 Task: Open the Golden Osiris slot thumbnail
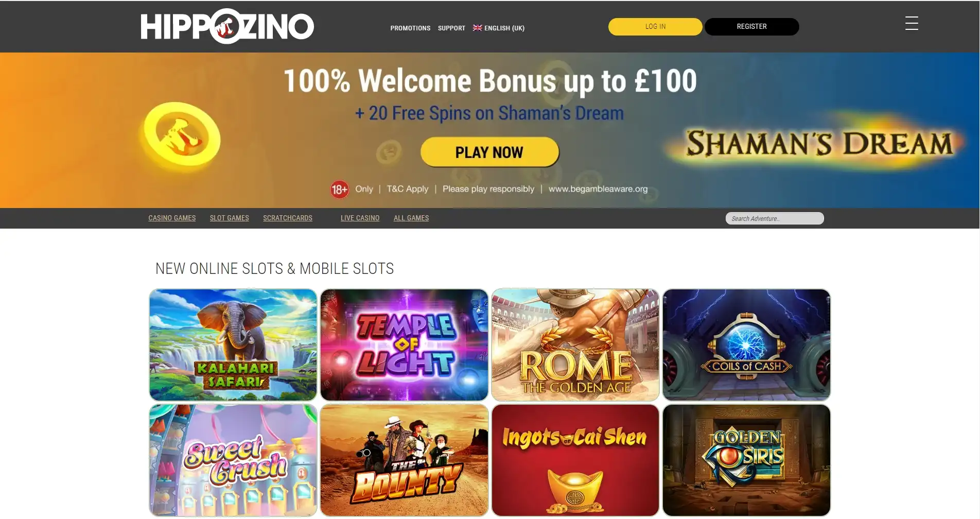click(x=746, y=460)
